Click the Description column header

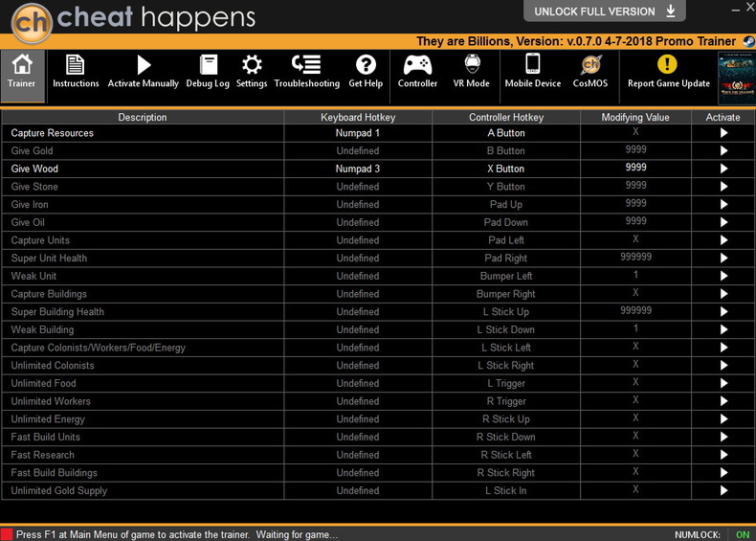click(x=143, y=117)
